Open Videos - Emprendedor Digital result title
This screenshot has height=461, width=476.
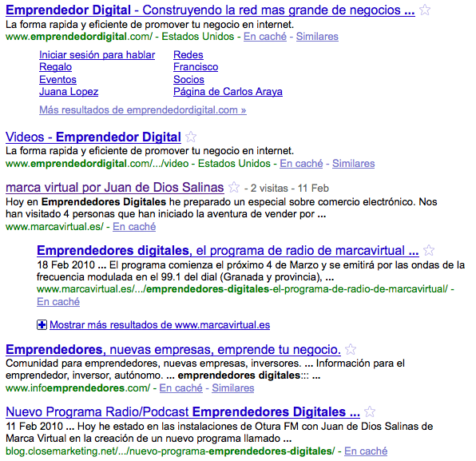pos(93,137)
